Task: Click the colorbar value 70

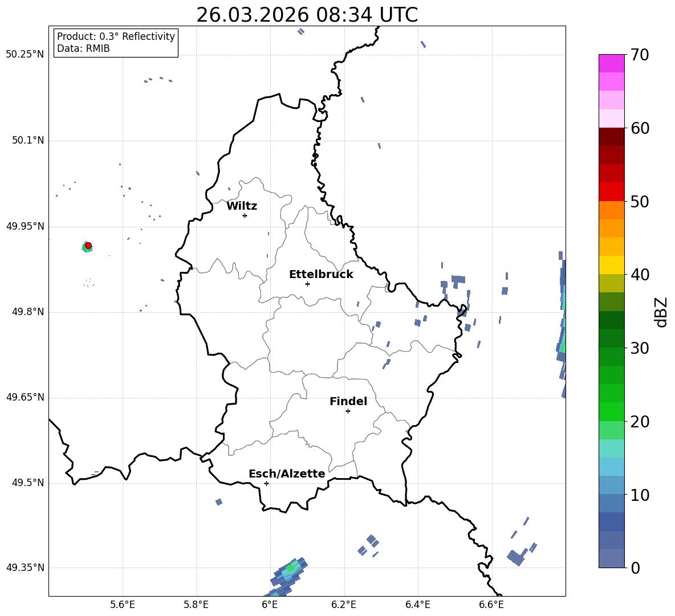Action: (x=639, y=55)
